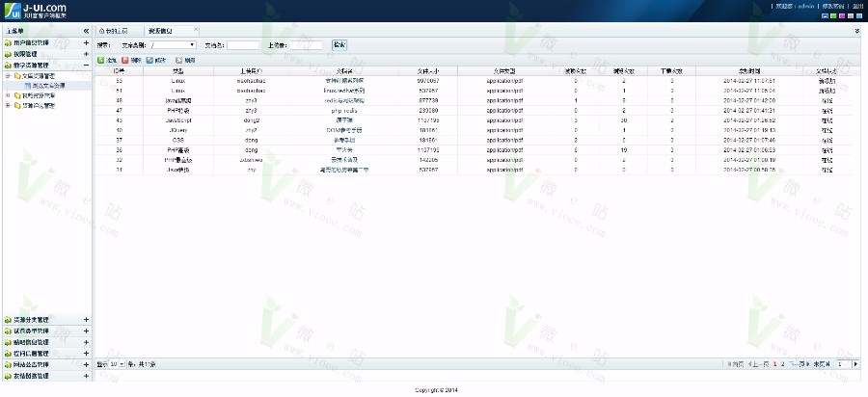Open the tab list arrow at the tab bar's right end

857,31
